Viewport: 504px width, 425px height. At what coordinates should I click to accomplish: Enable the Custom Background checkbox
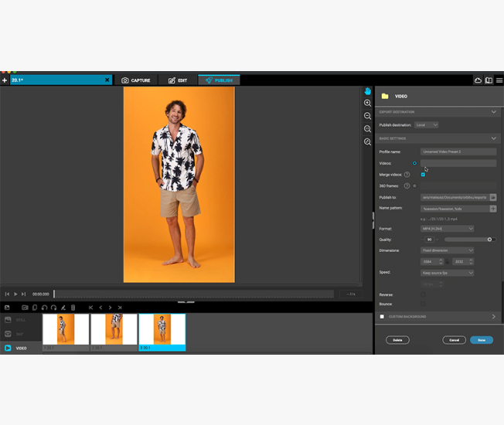pos(382,316)
